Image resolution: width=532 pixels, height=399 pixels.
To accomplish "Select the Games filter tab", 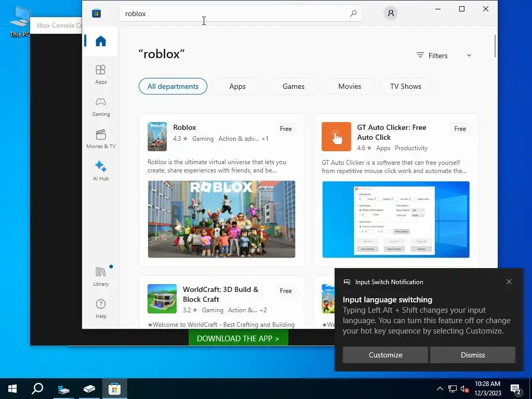I will [x=294, y=86].
